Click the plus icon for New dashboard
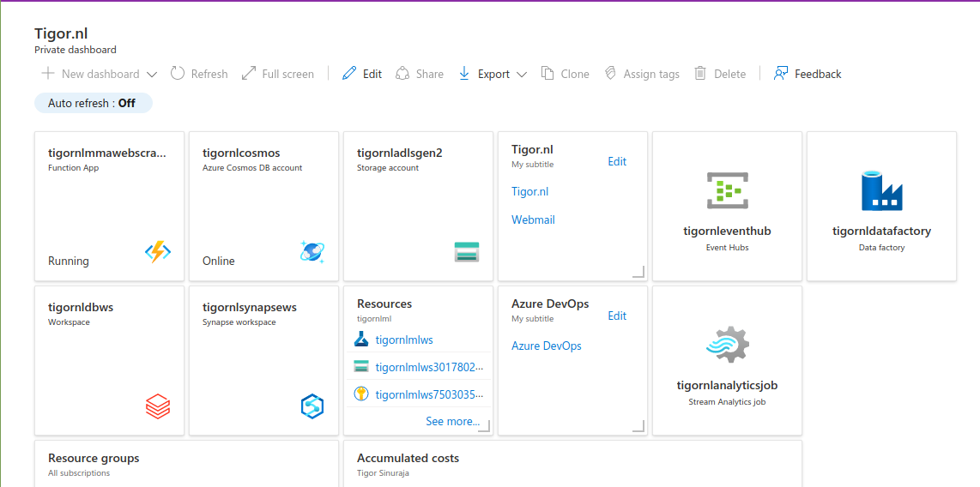The height and width of the screenshot is (487, 980). pos(47,74)
